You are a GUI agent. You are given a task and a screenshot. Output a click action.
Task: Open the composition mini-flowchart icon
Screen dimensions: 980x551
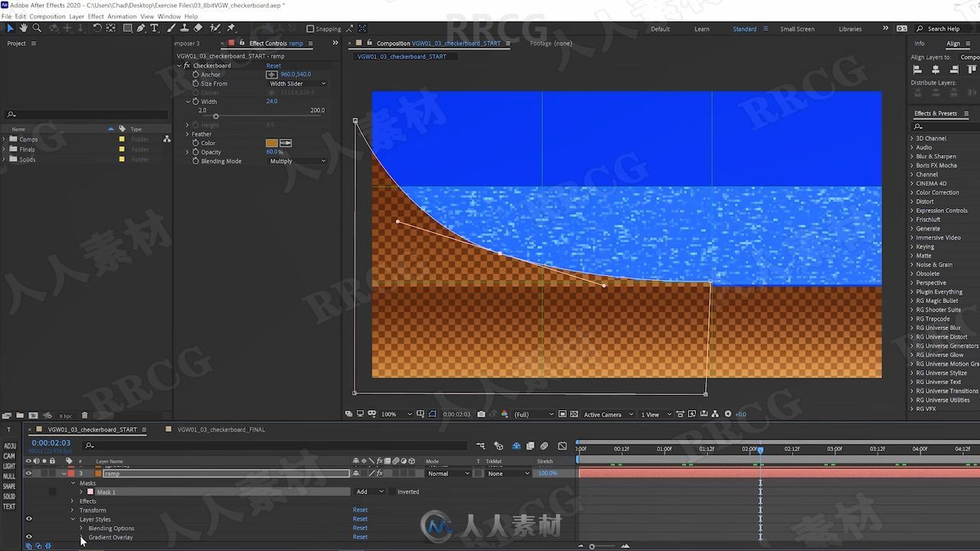point(480,445)
